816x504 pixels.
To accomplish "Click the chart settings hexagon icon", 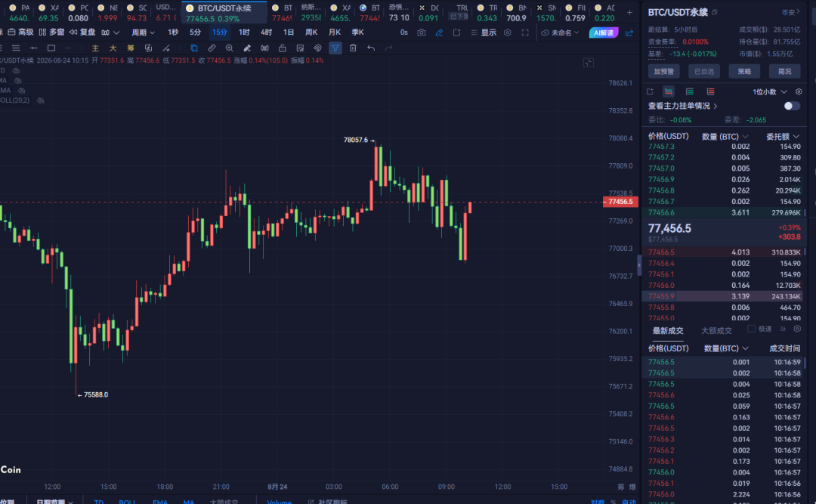I will [x=508, y=32].
